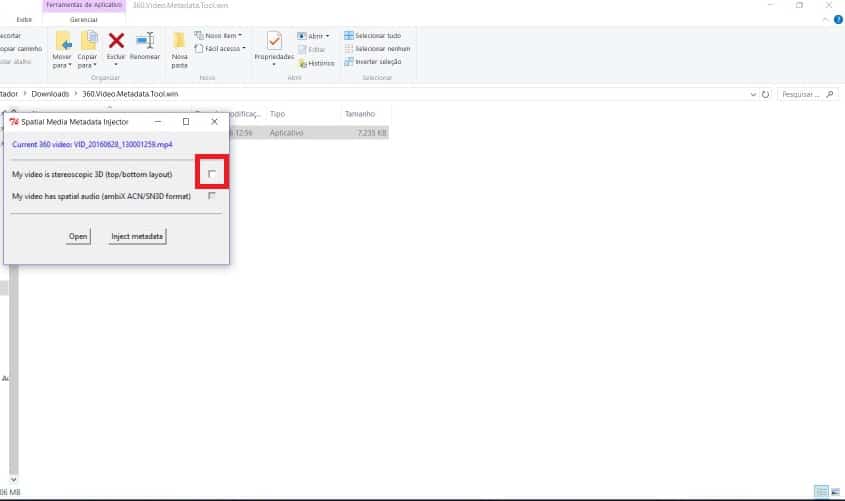The width and height of the screenshot is (845, 501).
Task: Open the Mover para dropdown arrow
Action: (x=70, y=65)
